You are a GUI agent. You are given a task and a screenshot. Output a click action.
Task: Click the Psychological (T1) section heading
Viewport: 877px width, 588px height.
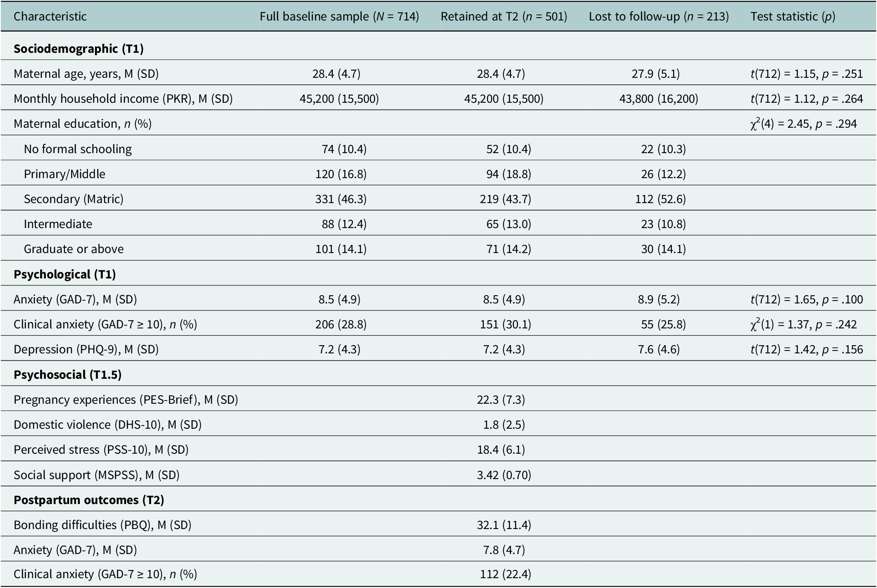[x=65, y=274]
